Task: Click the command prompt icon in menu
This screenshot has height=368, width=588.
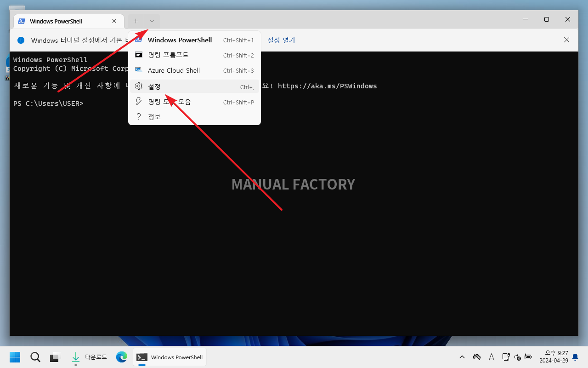Action: pyautogui.click(x=138, y=55)
